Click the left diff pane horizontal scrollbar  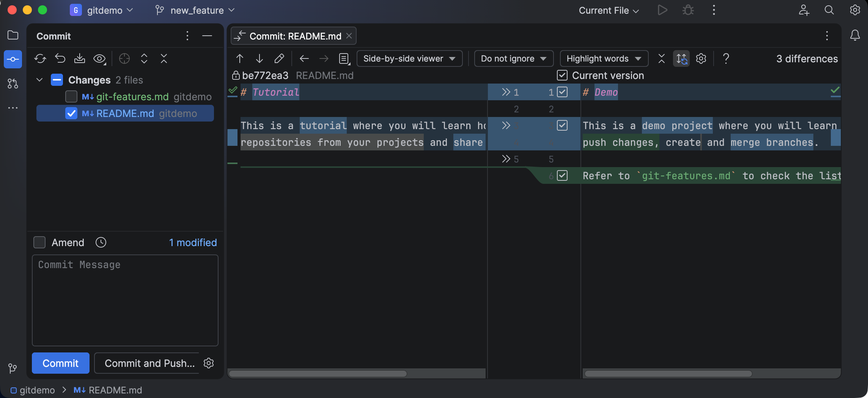(x=318, y=374)
